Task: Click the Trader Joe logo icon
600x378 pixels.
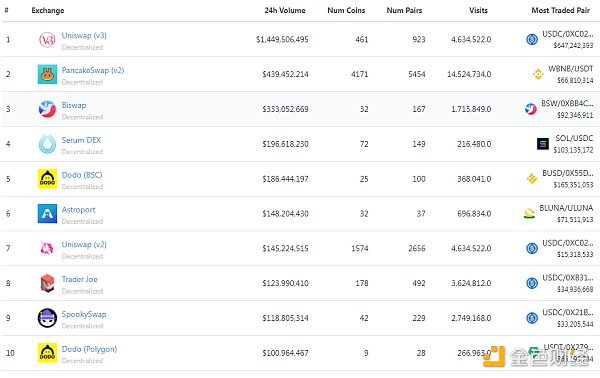Action: pos(47,283)
